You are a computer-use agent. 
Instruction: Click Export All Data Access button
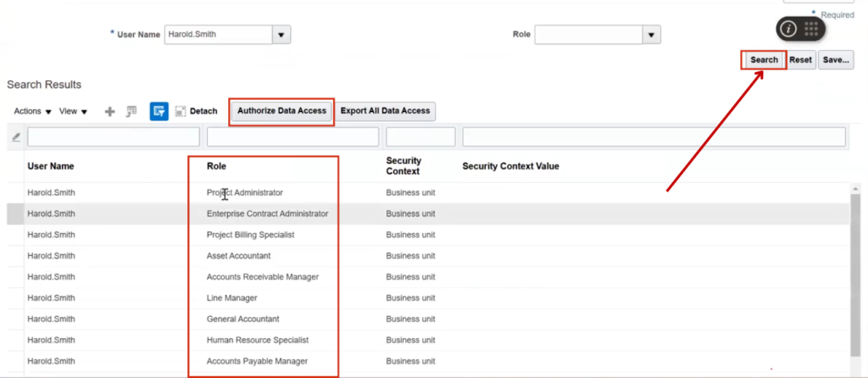click(386, 111)
